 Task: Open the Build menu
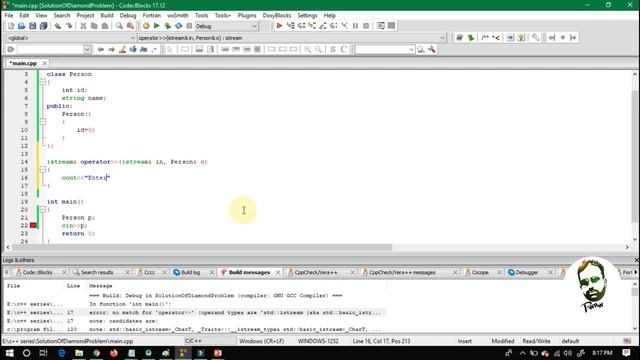pos(107,15)
